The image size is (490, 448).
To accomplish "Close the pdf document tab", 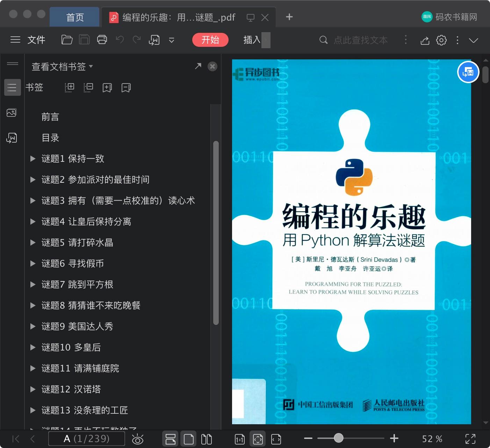I will click(265, 17).
